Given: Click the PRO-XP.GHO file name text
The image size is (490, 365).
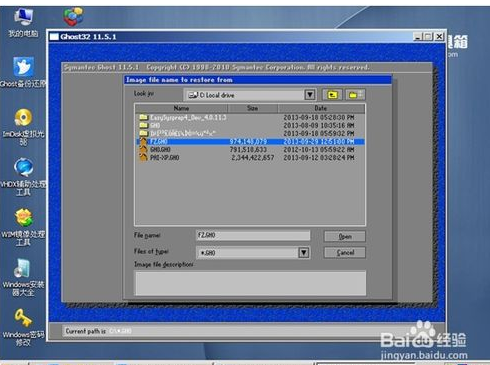Looking at the screenshot, I should [165, 158].
